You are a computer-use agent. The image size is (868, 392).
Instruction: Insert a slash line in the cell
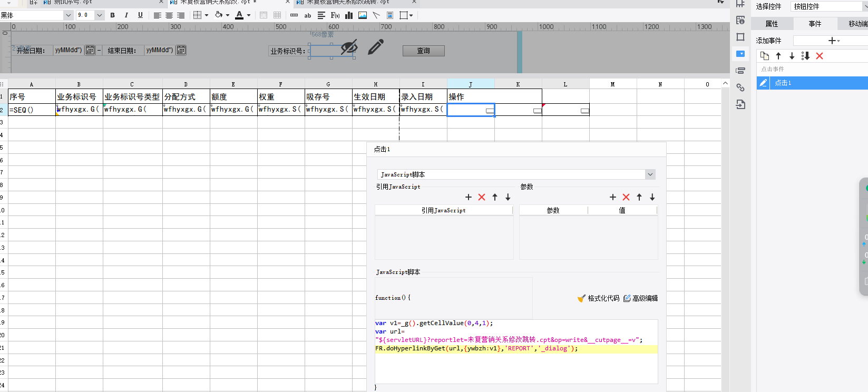376,15
